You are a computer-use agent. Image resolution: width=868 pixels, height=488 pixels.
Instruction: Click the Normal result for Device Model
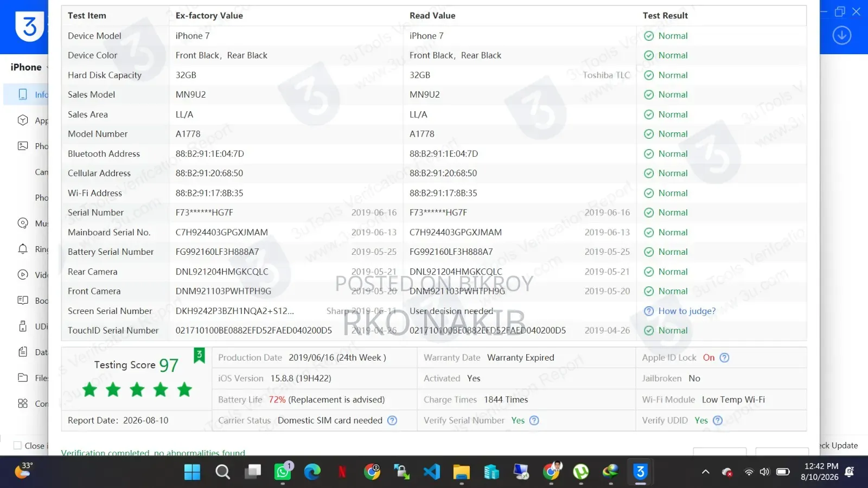point(673,36)
